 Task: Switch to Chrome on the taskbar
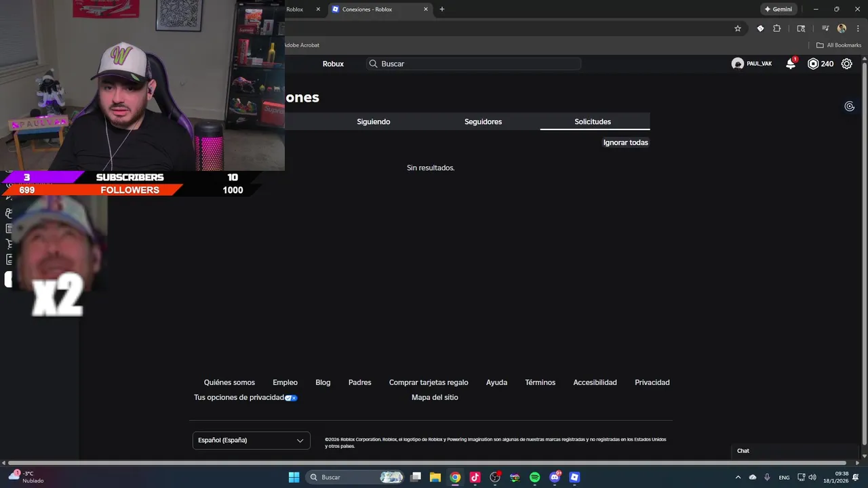coord(455,477)
